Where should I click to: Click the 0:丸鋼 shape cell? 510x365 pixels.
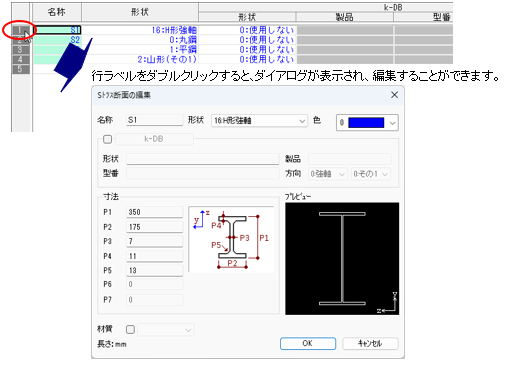pos(140,40)
